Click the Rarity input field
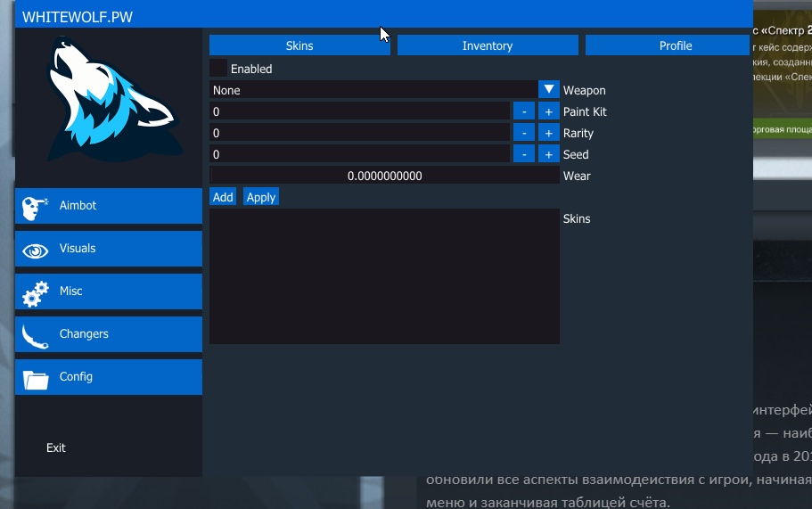This screenshot has height=509, width=812. [360, 133]
